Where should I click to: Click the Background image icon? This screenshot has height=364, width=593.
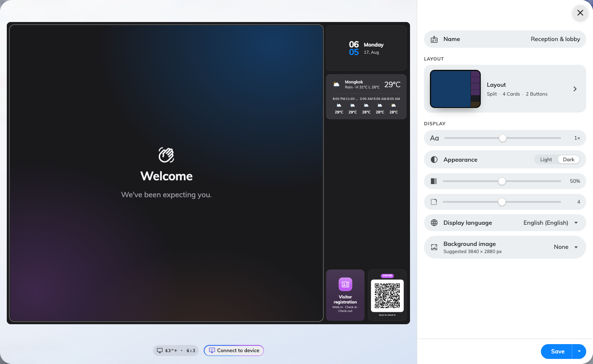pos(434,247)
